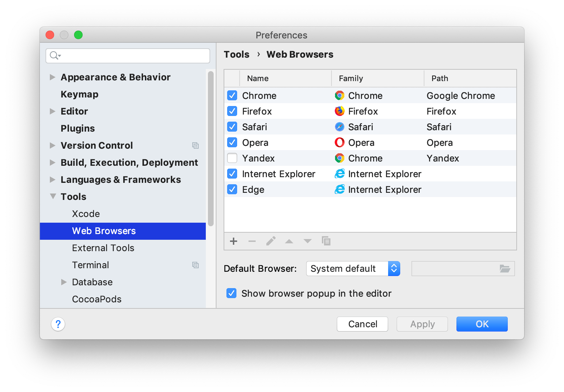The height and width of the screenshot is (392, 564).
Task: Click IE icon in Edge row
Action: pyautogui.click(x=340, y=189)
